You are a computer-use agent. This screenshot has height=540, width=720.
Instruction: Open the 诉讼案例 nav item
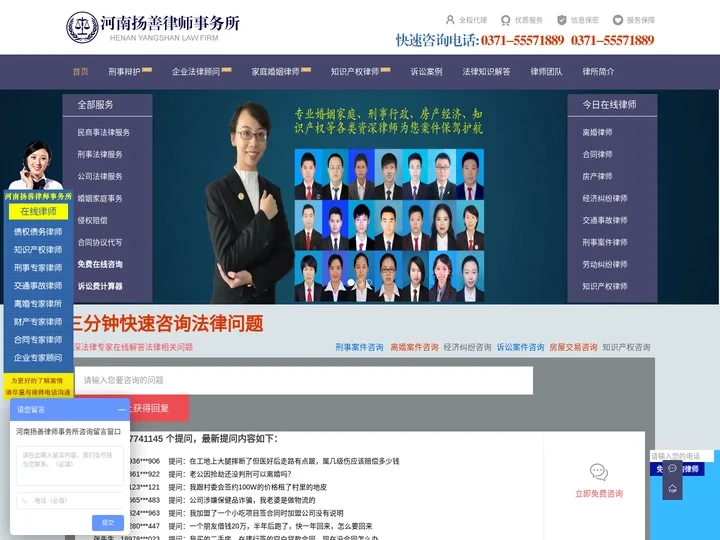426,72
